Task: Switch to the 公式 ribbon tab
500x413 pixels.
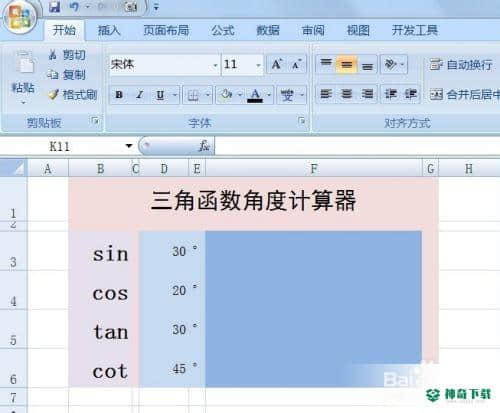Action: pos(223,31)
